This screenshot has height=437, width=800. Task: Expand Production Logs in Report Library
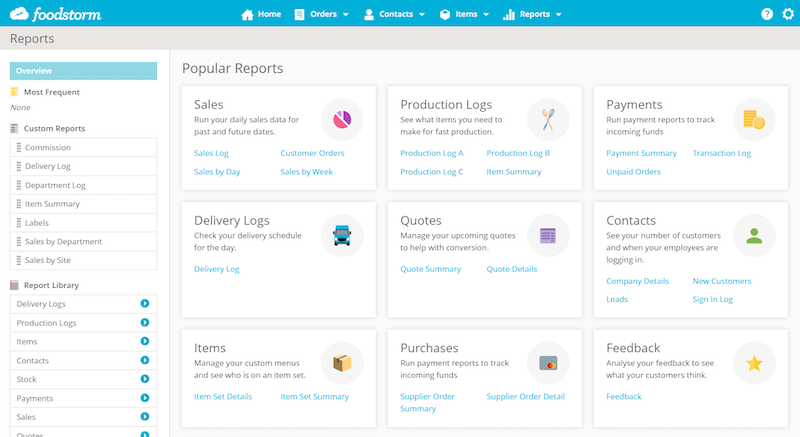[x=145, y=322]
